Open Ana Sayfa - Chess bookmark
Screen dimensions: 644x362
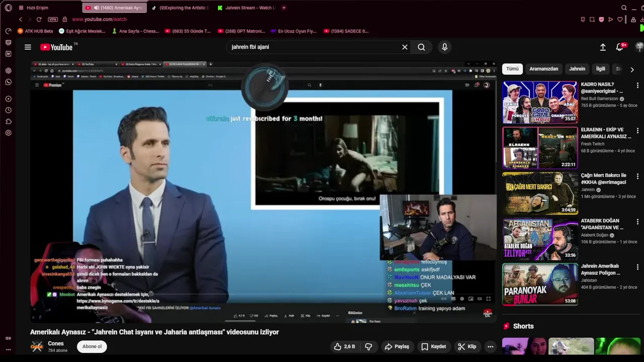coord(135,31)
